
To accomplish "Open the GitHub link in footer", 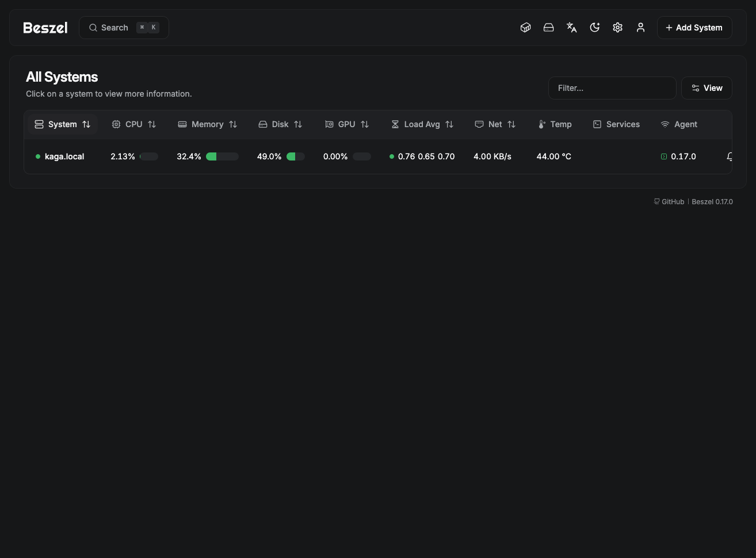I will (669, 202).
